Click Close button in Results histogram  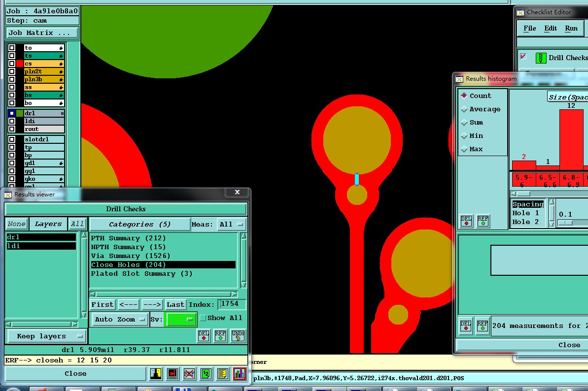[569, 345]
